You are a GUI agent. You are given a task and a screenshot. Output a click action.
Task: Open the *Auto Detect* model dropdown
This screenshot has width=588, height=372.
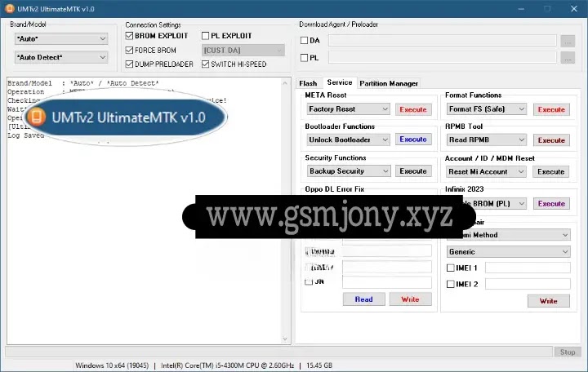[x=61, y=57]
